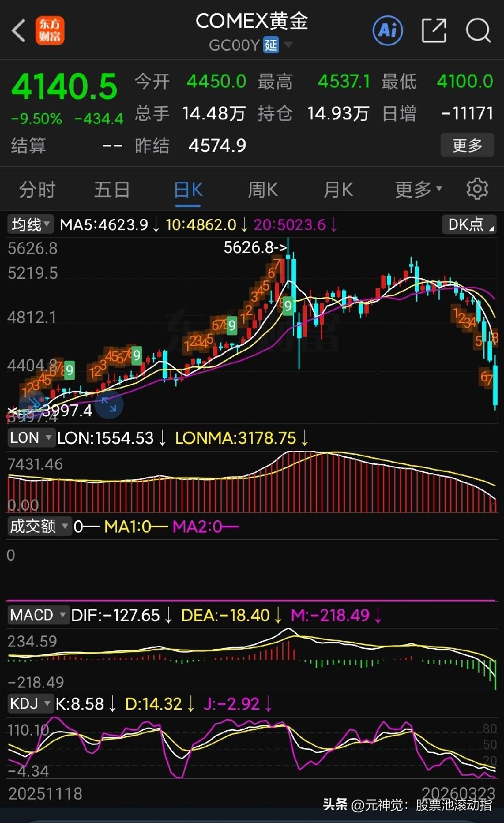The height and width of the screenshot is (823, 504).
Task: Open the Ai assistant icon
Action: [x=387, y=30]
